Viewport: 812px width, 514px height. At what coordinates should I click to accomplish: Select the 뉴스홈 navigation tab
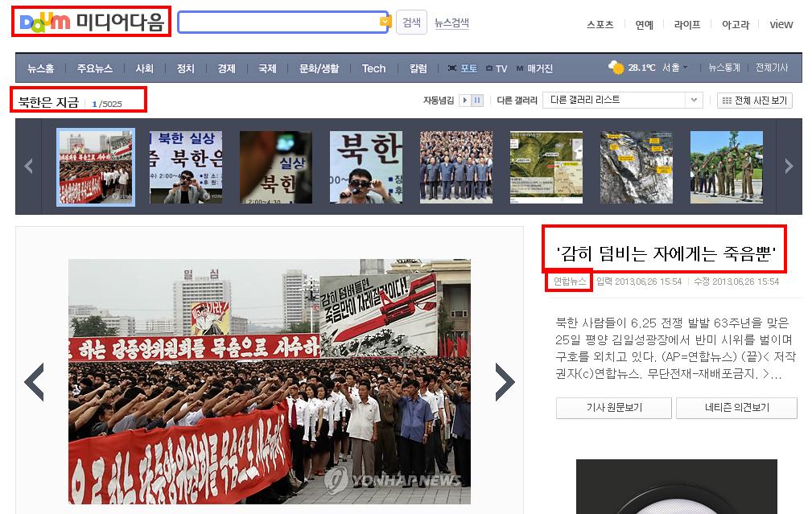coord(40,68)
